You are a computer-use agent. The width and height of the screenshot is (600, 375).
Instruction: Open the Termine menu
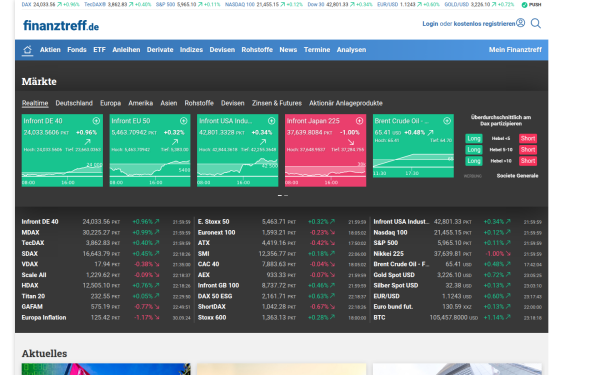click(x=317, y=50)
